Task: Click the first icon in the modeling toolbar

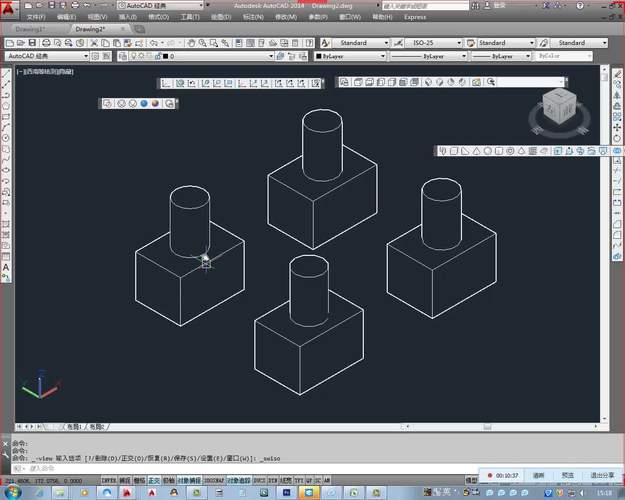Action: click(443, 151)
